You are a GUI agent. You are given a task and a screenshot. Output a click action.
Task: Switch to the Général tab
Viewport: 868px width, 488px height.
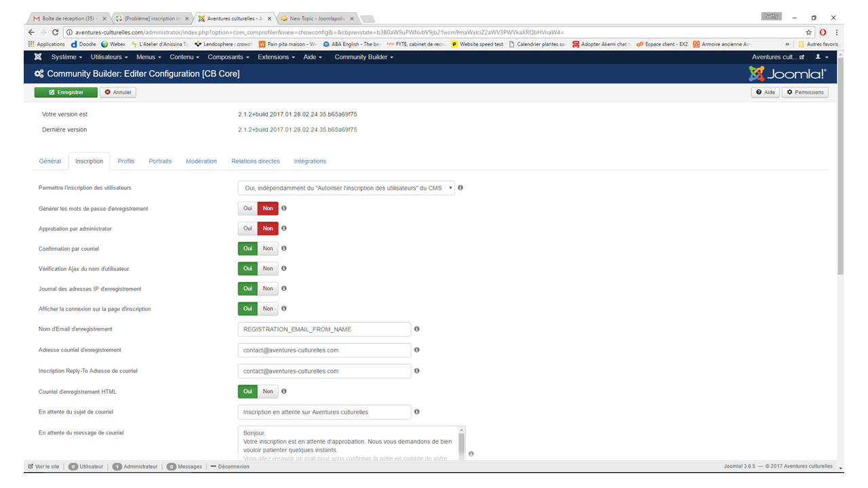click(x=50, y=161)
